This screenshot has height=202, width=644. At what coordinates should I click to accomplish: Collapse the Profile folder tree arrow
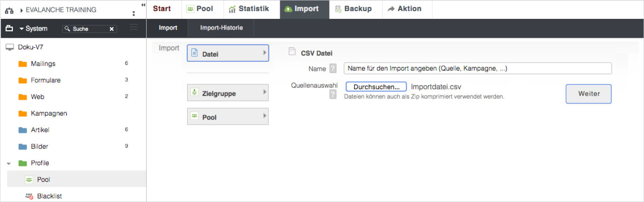coord(9,163)
